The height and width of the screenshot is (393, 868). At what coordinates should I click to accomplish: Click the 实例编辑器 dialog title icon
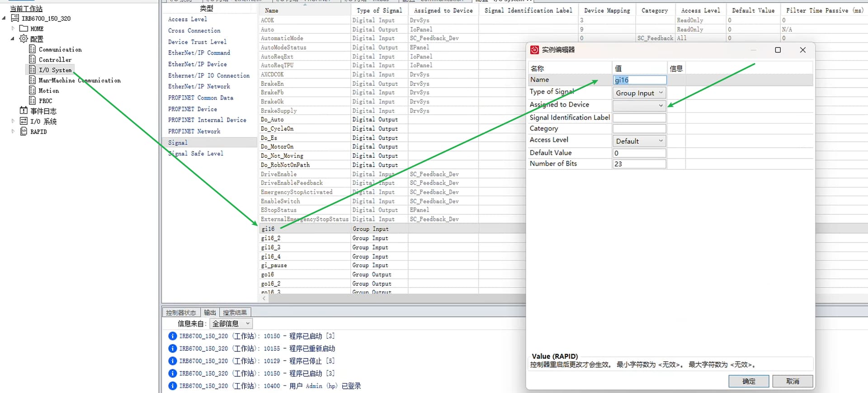pos(534,50)
